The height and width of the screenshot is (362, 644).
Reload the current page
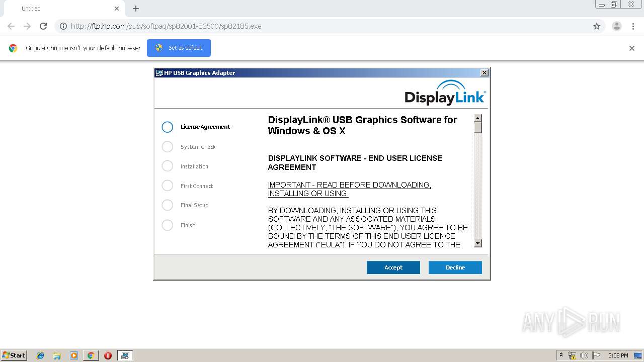43,26
